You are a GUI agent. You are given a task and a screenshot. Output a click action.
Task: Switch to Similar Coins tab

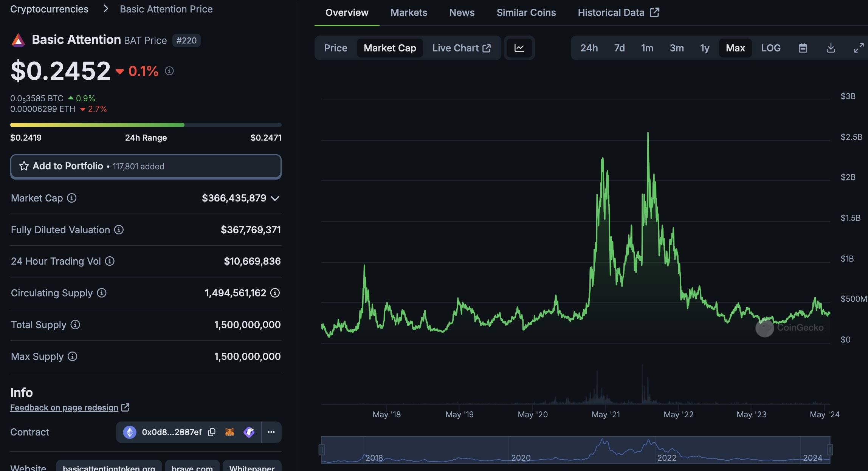coord(526,12)
